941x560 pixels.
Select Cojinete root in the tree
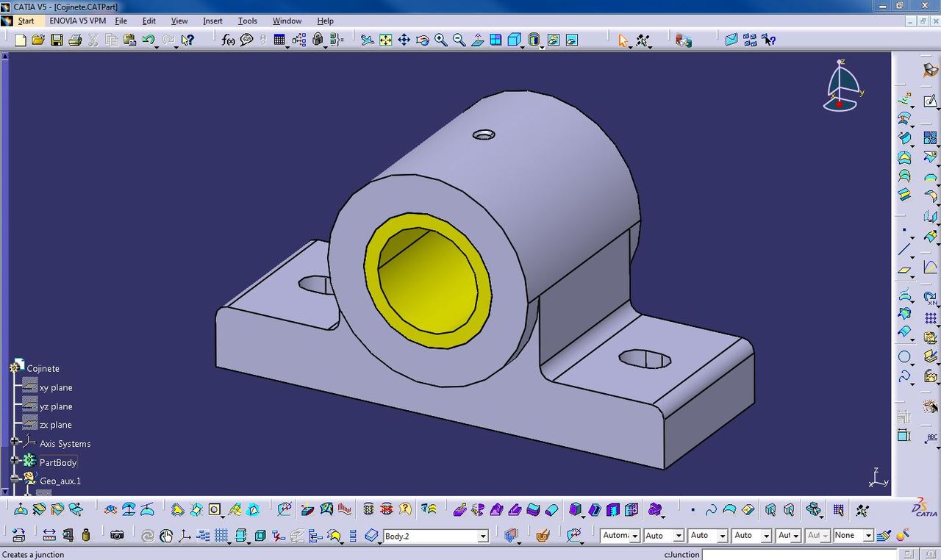coord(43,368)
